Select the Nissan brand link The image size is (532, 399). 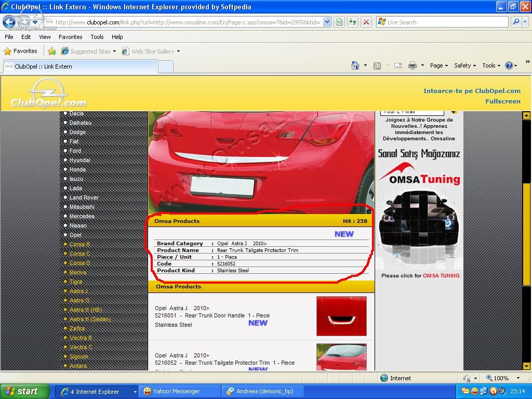[78, 225]
